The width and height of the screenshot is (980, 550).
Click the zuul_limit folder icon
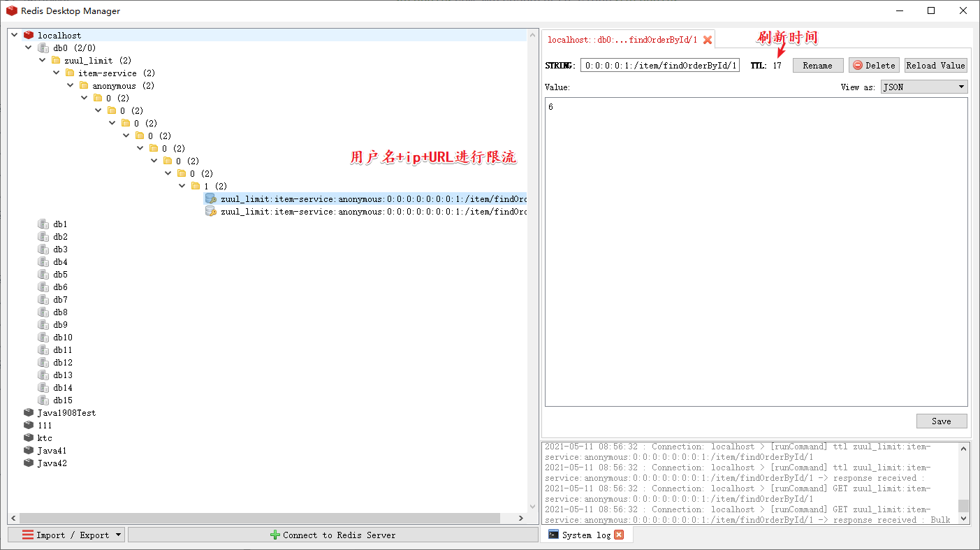(56, 60)
